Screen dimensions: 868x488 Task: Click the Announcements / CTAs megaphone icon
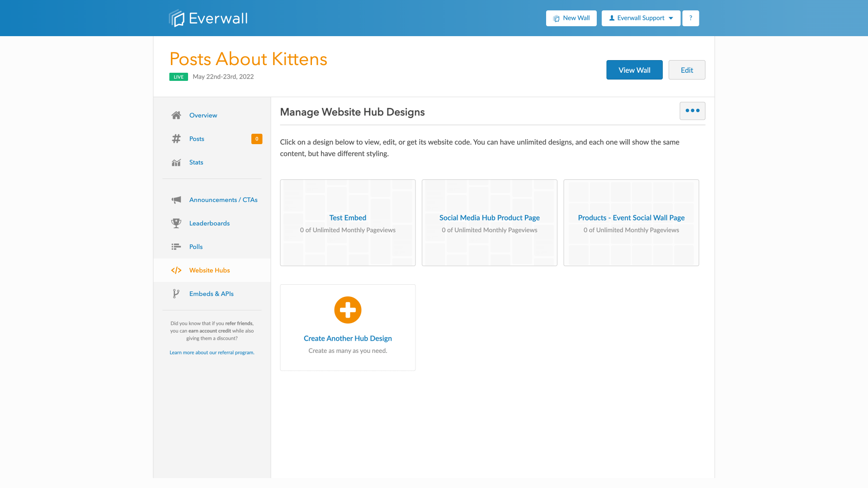pyautogui.click(x=175, y=199)
